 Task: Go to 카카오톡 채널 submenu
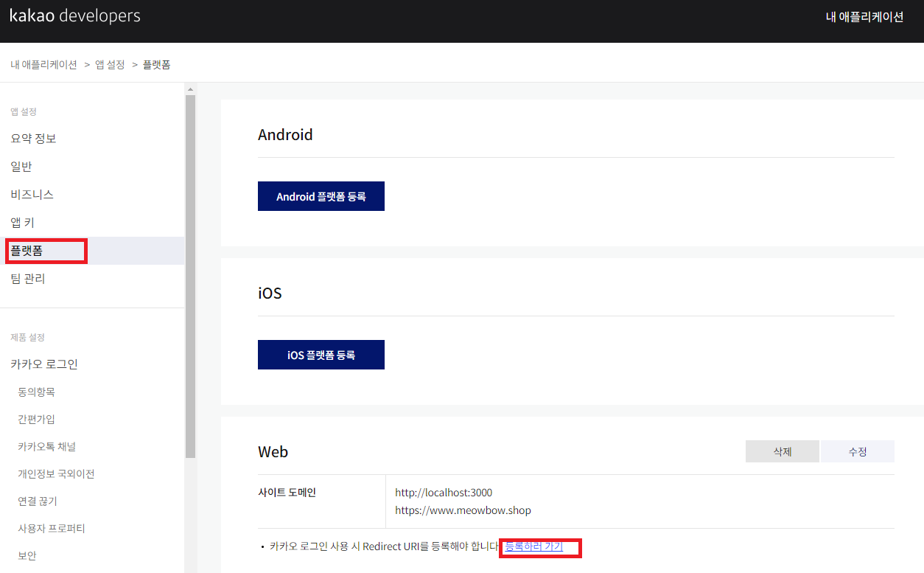[x=46, y=446]
